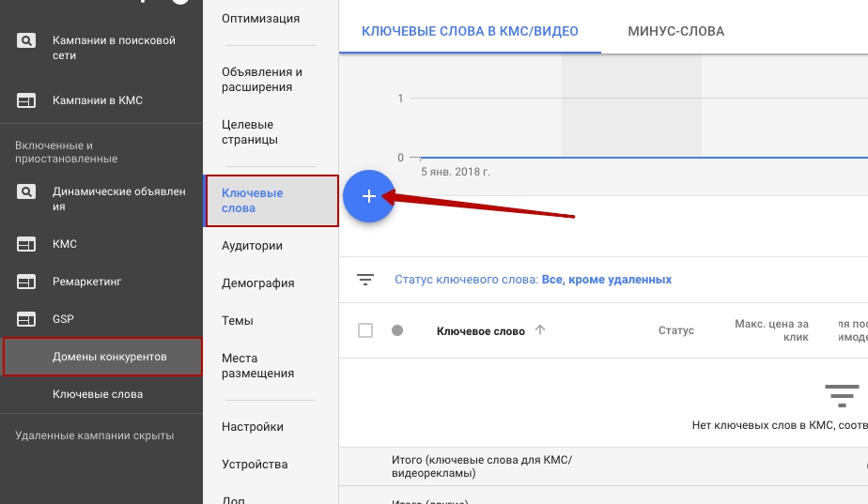Select Ключевые слова in the page menu
The image size is (868, 504).
(x=271, y=200)
